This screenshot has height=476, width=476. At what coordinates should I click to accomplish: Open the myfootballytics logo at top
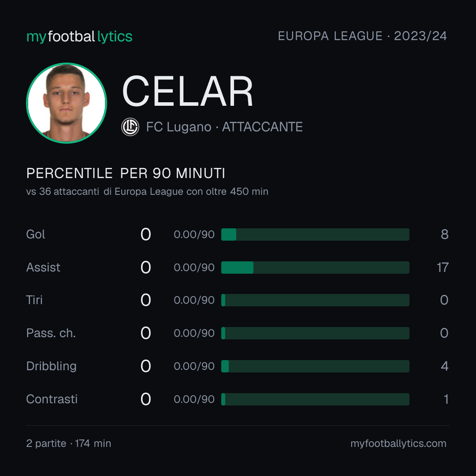[79, 37]
